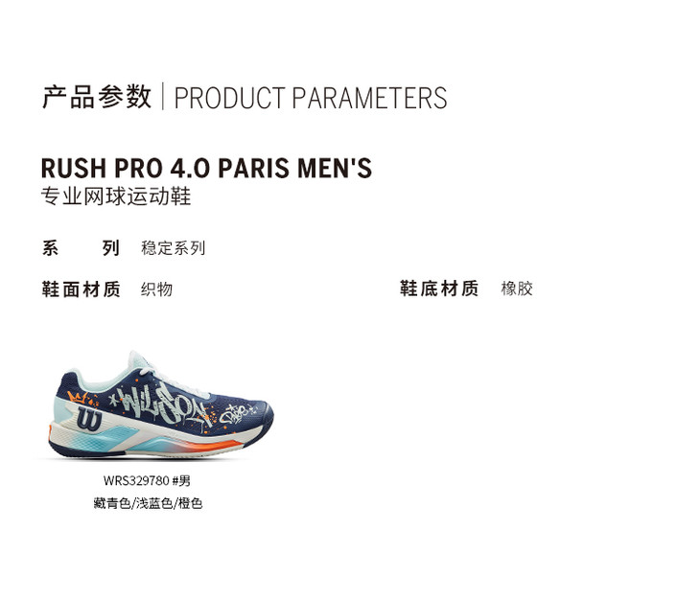Click the 鞋底材质 label
Viewport: 700px width, 601px height.
[x=439, y=289]
